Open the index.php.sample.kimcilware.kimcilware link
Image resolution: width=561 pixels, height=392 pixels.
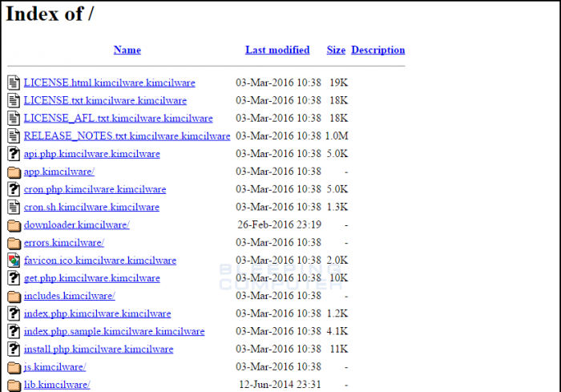[x=114, y=331]
